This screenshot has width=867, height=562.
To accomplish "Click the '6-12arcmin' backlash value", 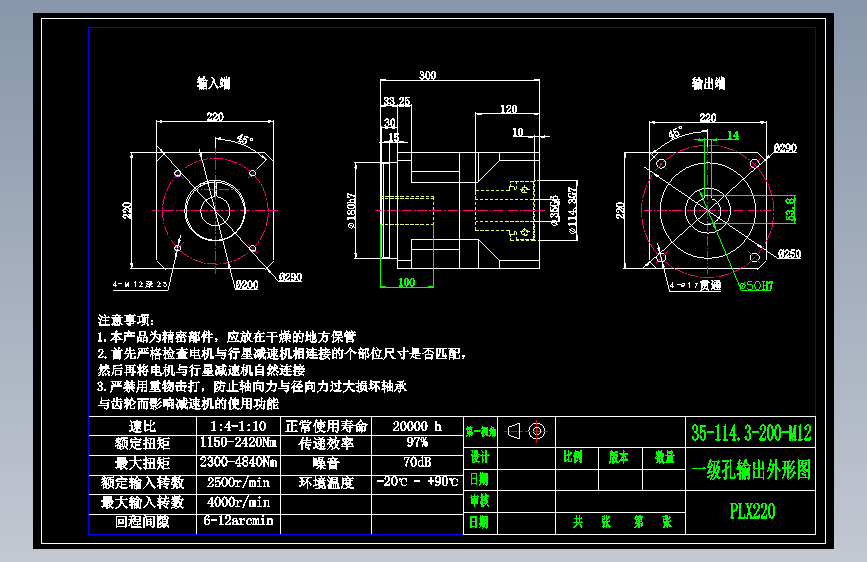I will pyautogui.click(x=238, y=521).
